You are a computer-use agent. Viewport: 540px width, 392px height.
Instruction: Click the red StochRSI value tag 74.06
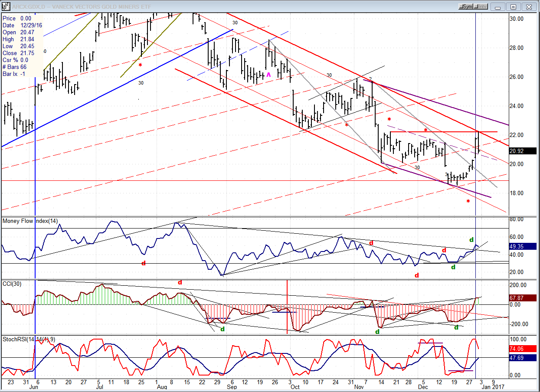click(523, 348)
